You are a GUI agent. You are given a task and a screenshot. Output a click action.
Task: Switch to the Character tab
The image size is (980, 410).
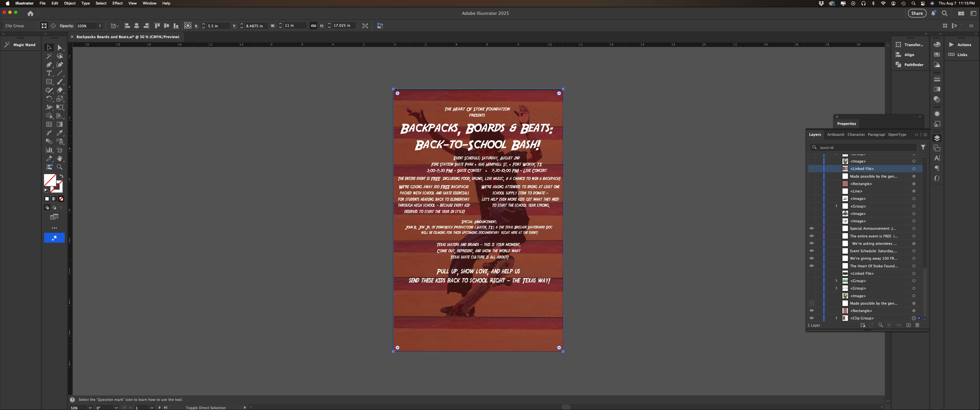856,135
